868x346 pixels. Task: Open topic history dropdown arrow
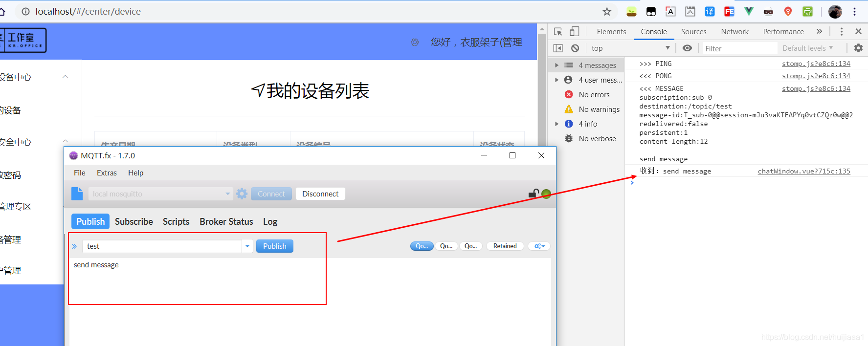point(247,246)
